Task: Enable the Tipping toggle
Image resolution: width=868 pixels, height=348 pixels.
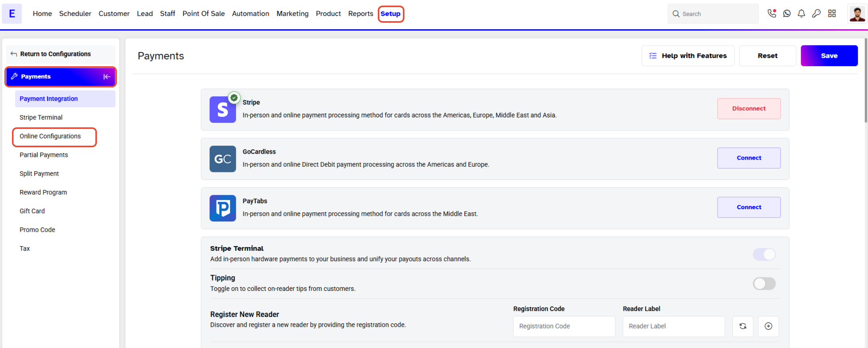Action: (764, 284)
